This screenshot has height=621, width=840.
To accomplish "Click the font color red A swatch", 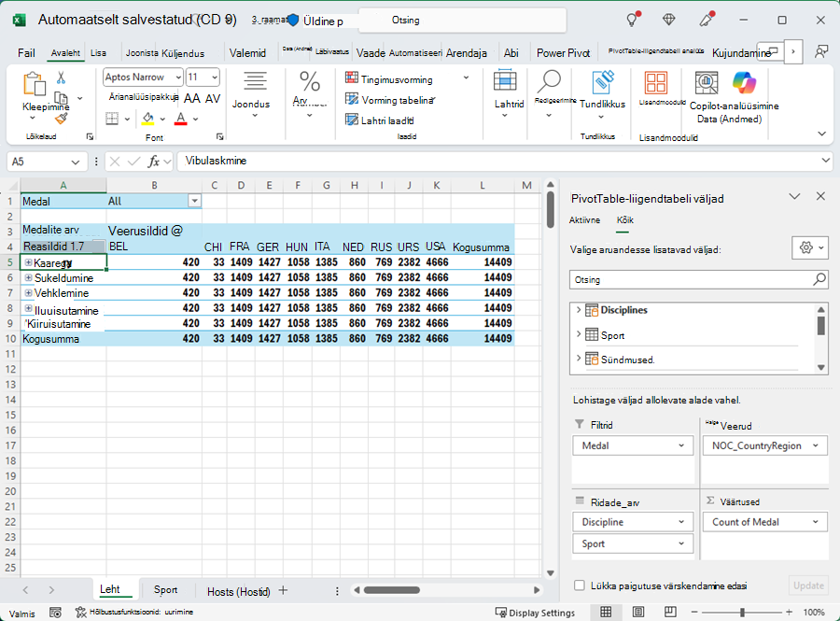I will [x=180, y=119].
